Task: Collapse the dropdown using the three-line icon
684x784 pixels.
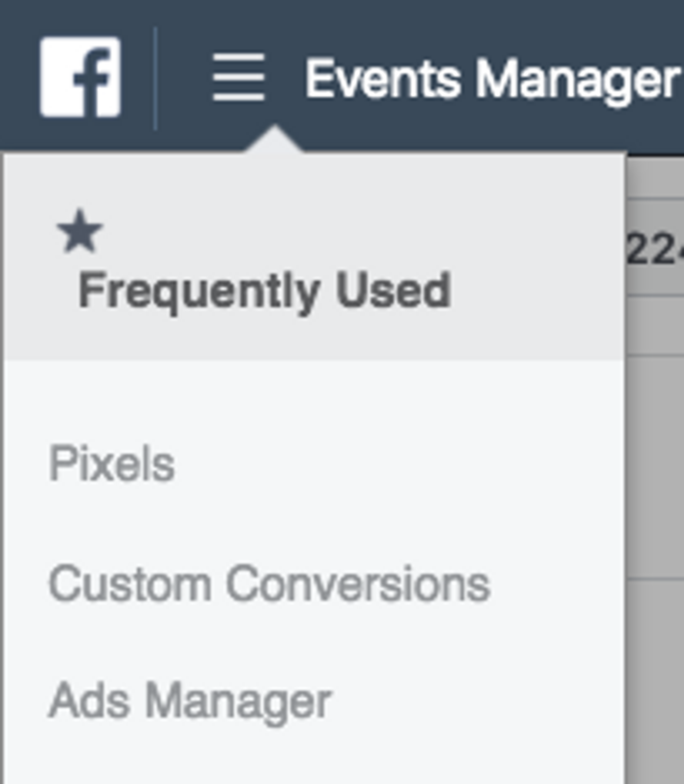Action: [238, 78]
